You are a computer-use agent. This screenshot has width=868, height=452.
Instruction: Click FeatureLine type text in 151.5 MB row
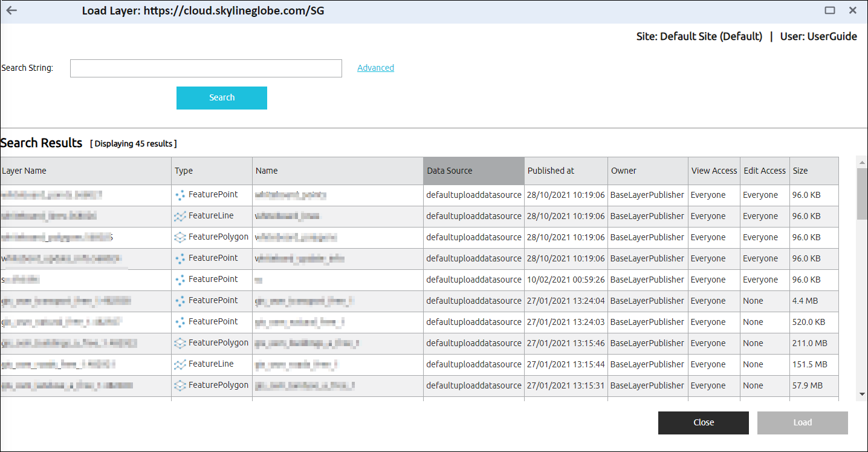(211, 364)
